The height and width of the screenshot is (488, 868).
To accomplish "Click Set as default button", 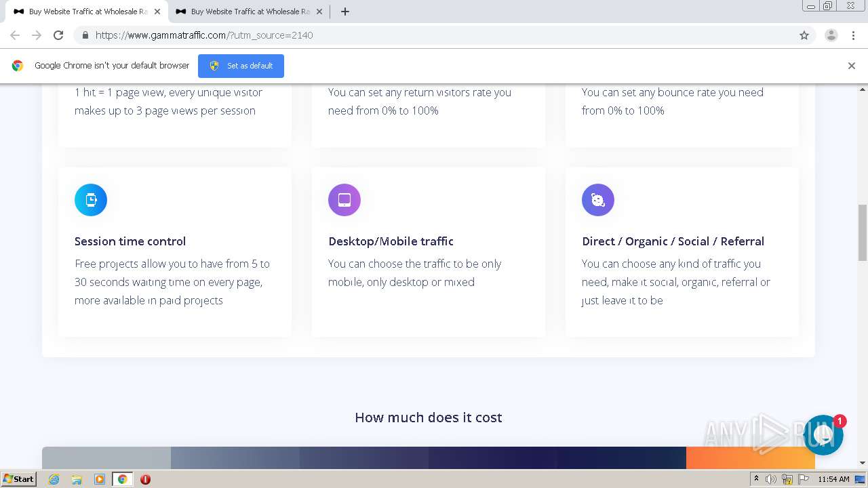I will pyautogui.click(x=241, y=66).
